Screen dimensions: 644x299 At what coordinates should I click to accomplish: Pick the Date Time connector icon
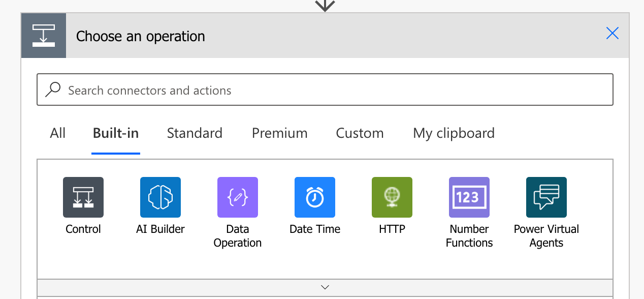(315, 197)
